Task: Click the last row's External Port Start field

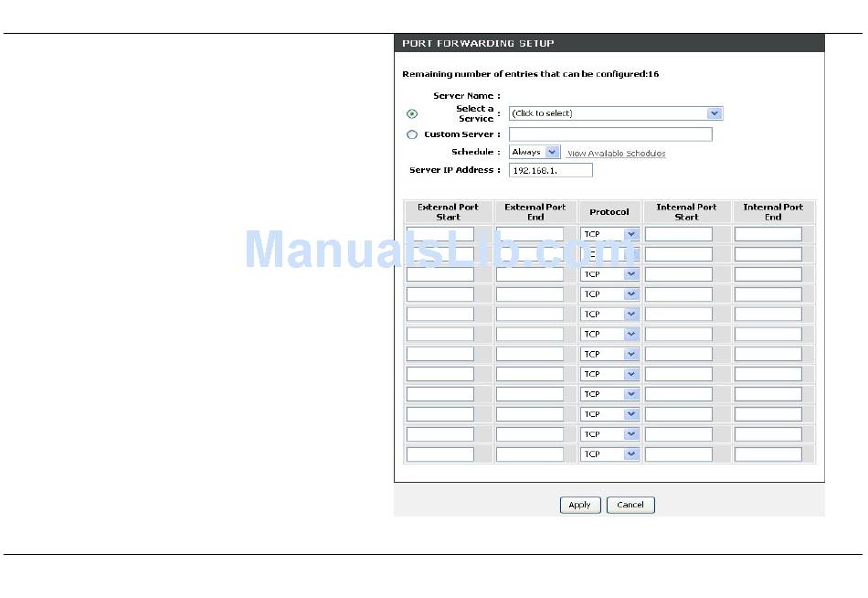Action: (x=440, y=454)
